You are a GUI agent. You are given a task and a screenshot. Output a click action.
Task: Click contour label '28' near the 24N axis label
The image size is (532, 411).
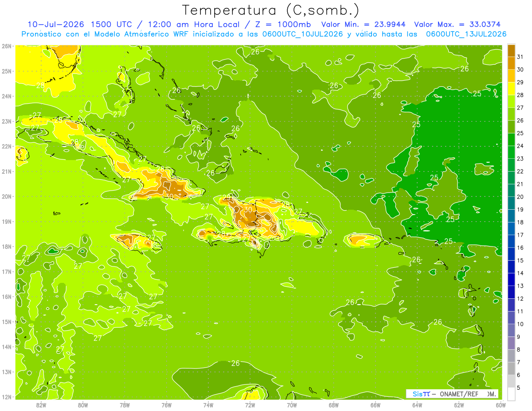pos(40,85)
